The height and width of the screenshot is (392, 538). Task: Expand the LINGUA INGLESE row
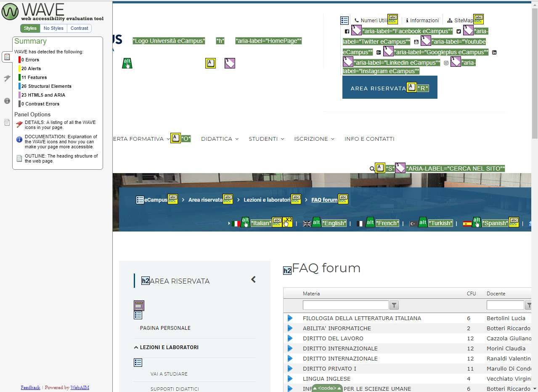coord(290,379)
